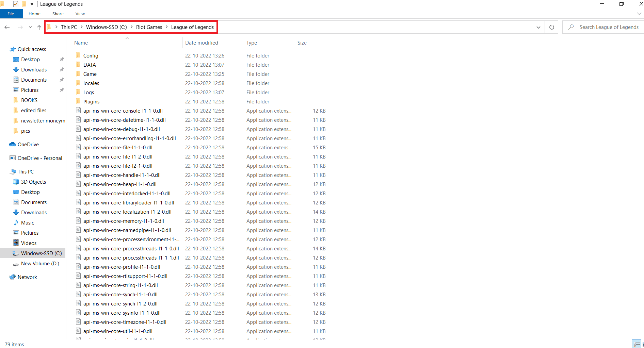644x348 pixels.
Task: Select This PC in navigation pane
Action: (x=26, y=172)
